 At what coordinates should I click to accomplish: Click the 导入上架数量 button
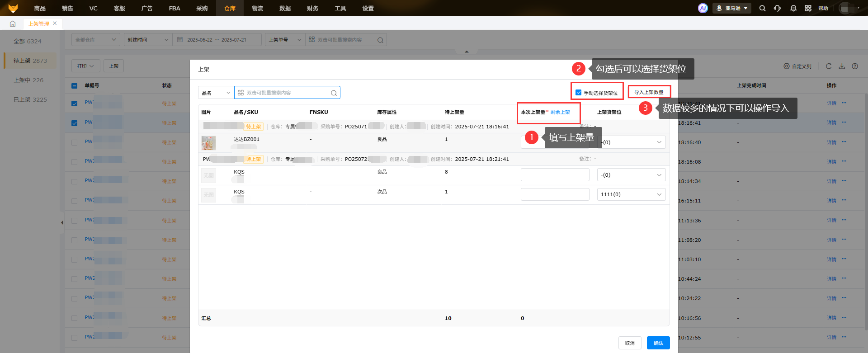[649, 92]
